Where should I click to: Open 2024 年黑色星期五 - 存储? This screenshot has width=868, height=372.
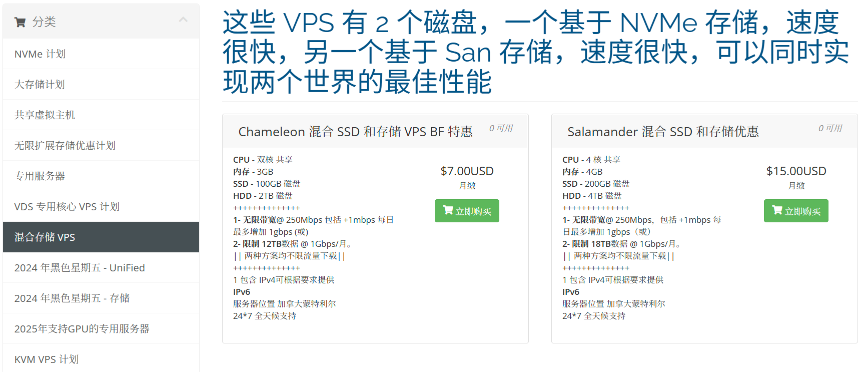pos(101,298)
